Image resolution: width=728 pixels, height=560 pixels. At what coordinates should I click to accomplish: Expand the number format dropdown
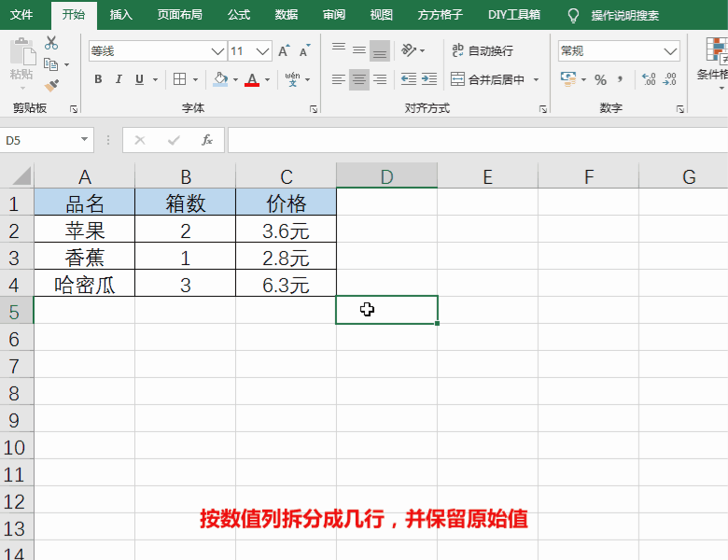[x=670, y=51]
